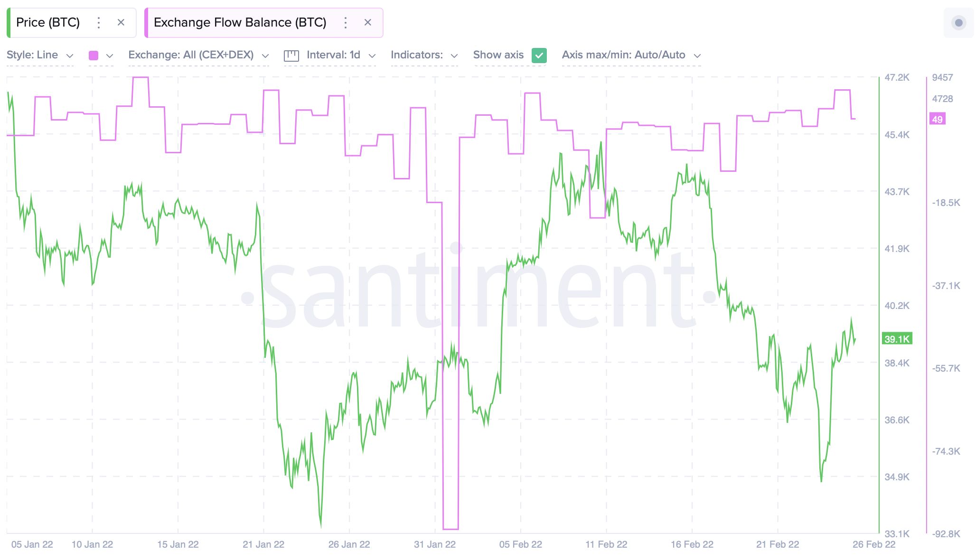This screenshot has height=560, width=975.
Task: Select the pink metric color swatch
Action: click(93, 55)
